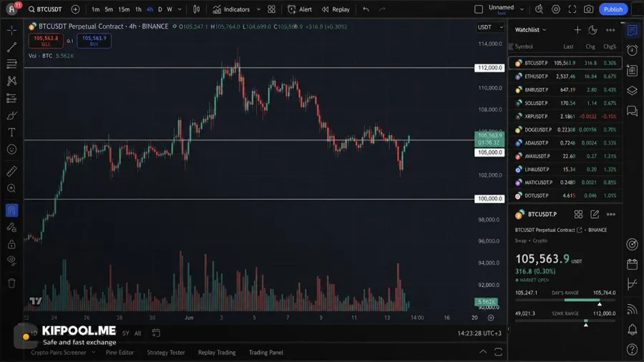Open the chats panel icon
The image size is (644, 362).
633,111
